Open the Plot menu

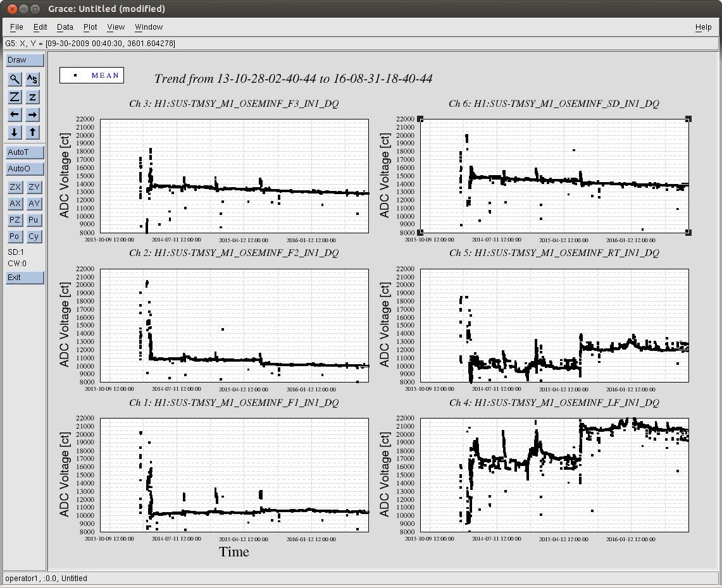coord(90,27)
